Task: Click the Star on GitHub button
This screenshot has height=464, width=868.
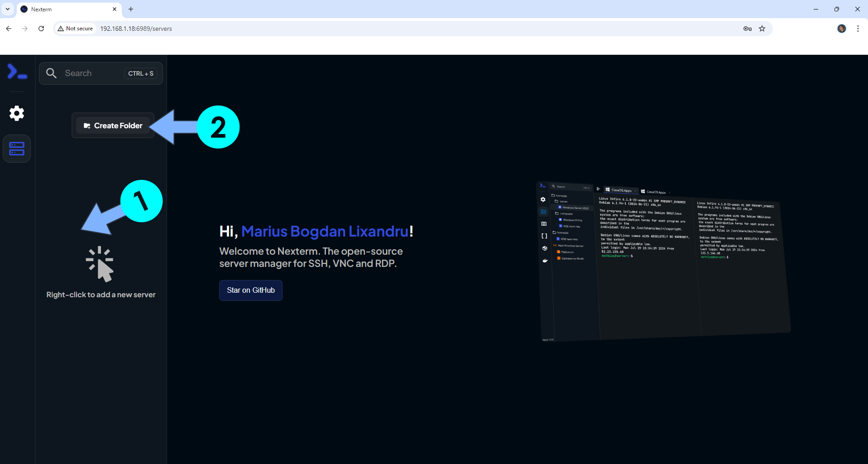Action: tap(251, 290)
